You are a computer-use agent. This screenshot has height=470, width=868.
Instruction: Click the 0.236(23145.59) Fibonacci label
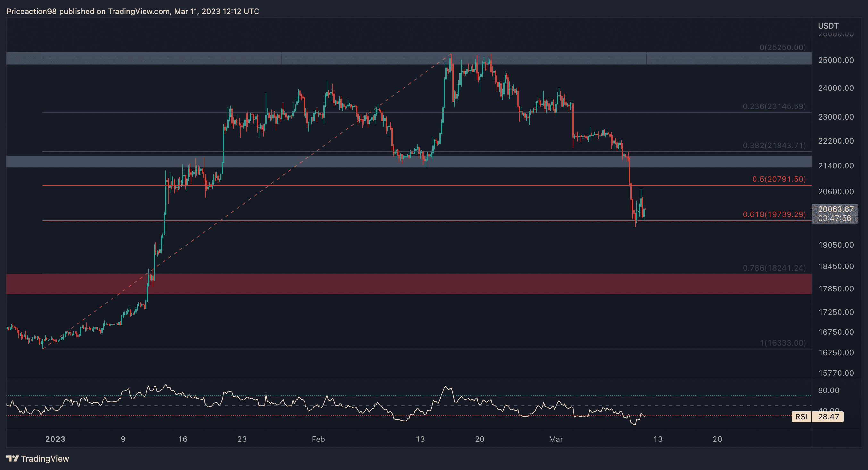click(x=774, y=106)
